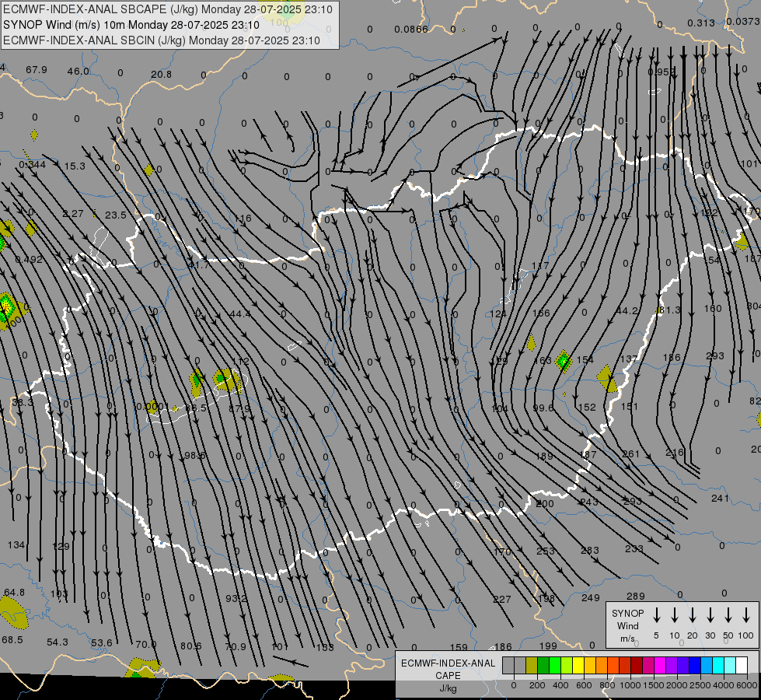Screen dimensions: 761x700
Task: Click the map value 152
Action: 587,407
